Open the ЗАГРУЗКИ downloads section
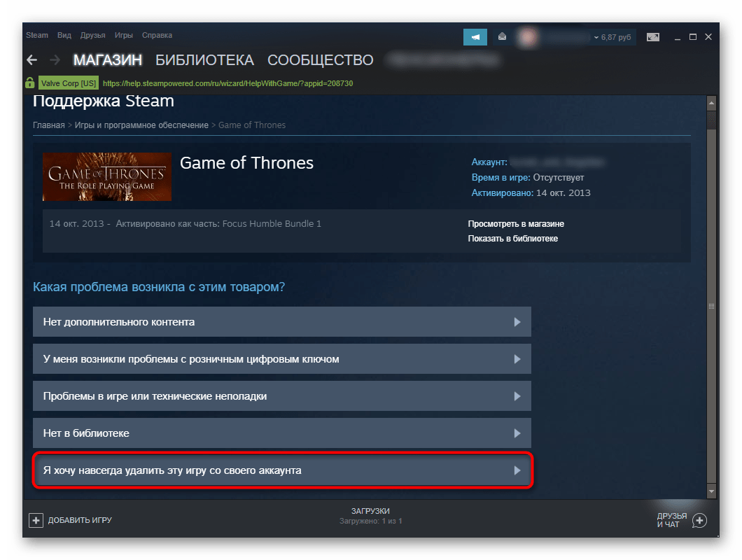742x560 pixels. click(370, 511)
